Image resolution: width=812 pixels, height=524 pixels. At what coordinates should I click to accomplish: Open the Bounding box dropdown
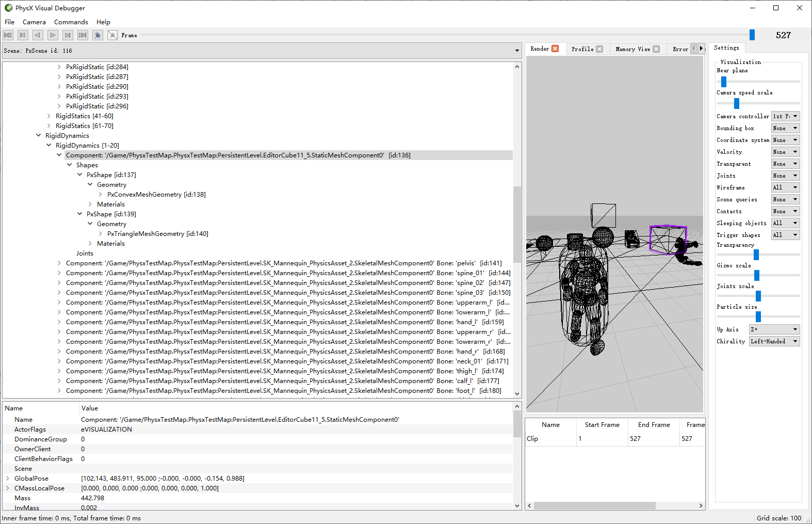[x=785, y=128]
